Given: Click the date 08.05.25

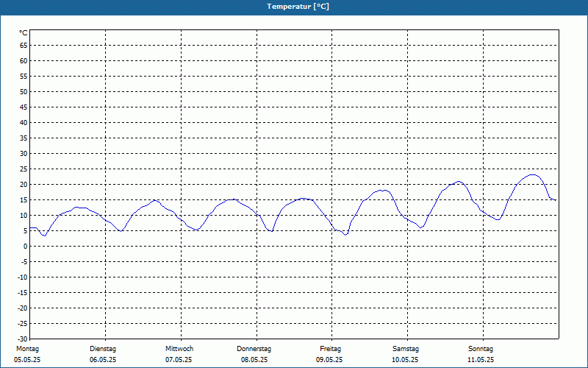Looking at the screenshot, I should click(254, 360).
